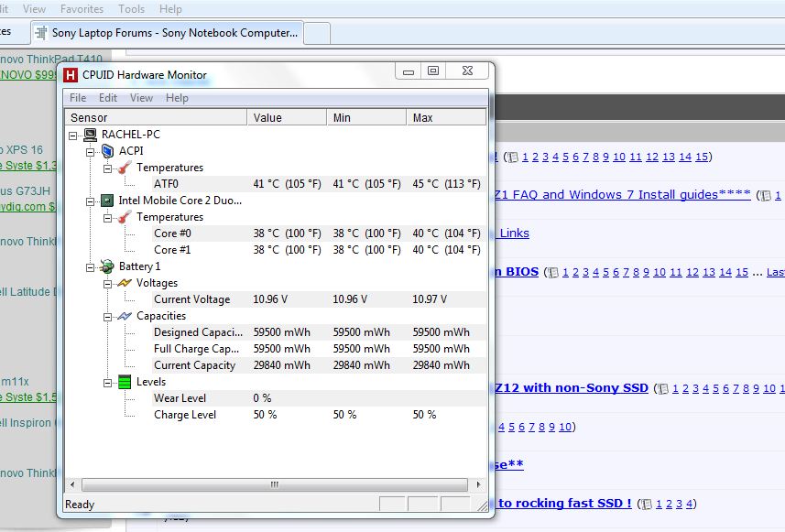Image resolution: width=785 pixels, height=532 pixels.
Task: Open the Hardware Monitor Help menu
Action: coord(177,98)
